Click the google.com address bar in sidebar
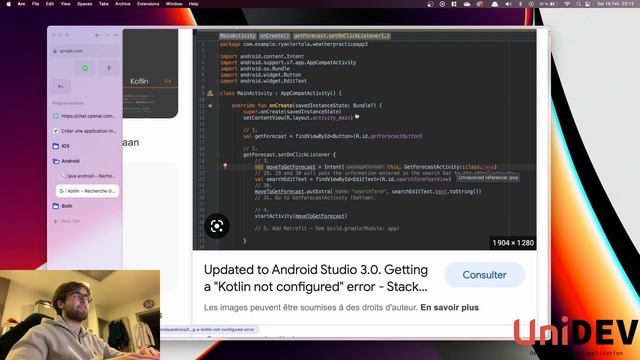The width and height of the screenshot is (640, 360). (84, 51)
